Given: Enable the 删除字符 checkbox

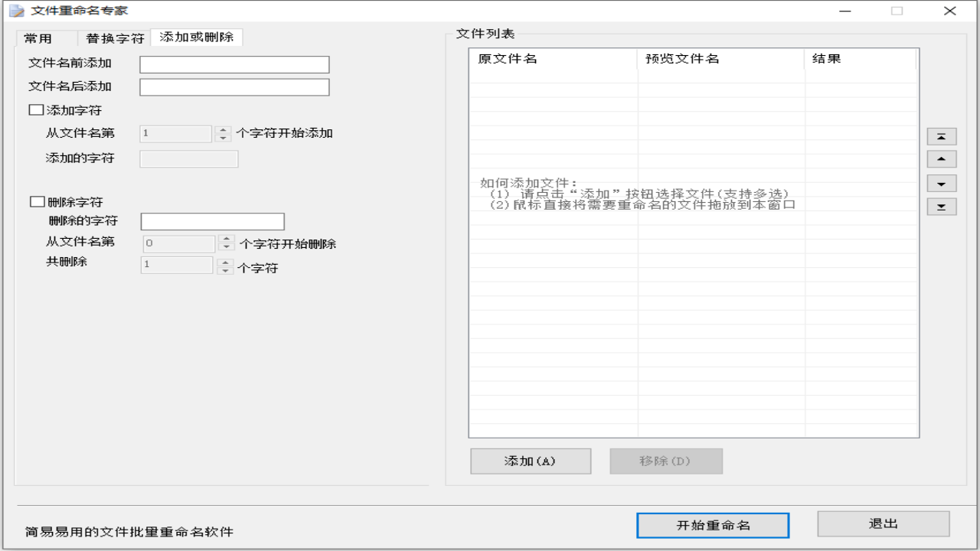Looking at the screenshot, I should [35, 201].
